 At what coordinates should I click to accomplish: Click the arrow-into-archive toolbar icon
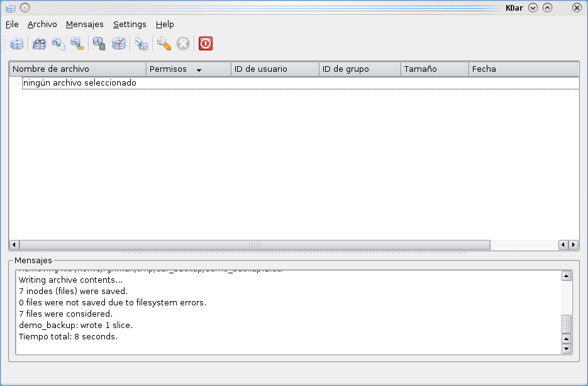pyautogui.click(x=141, y=43)
